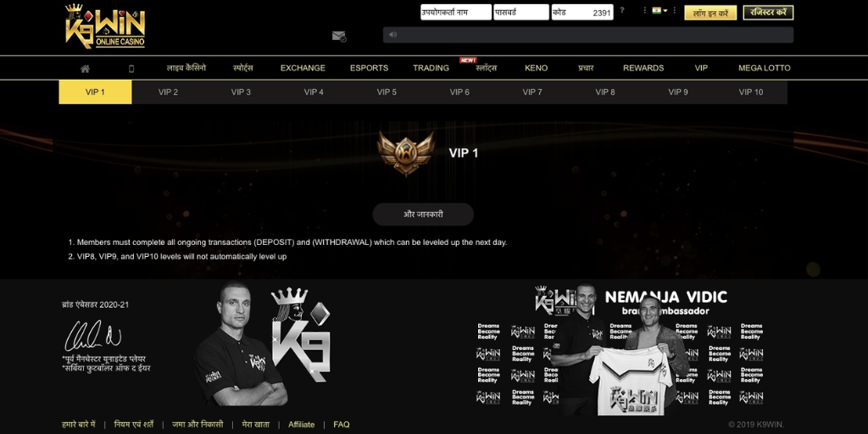The height and width of the screenshot is (434, 868).
Task: Click the VIP 1 winged badge emblem
Action: point(406,153)
